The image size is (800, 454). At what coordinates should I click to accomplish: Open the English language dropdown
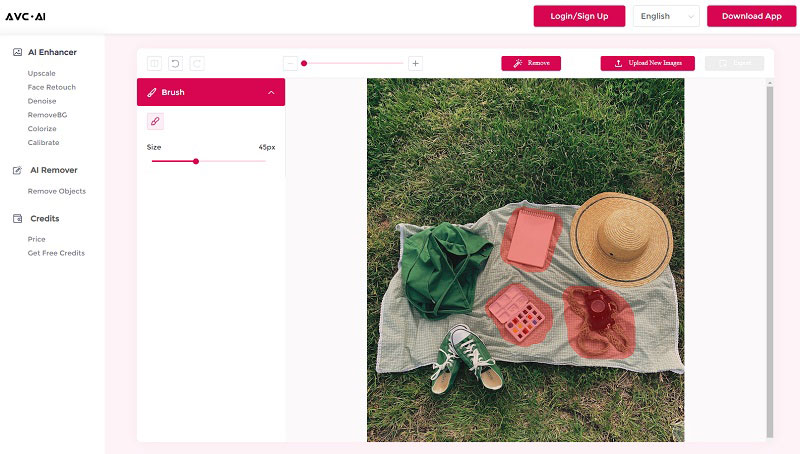pyautogui.click(x=666, y=16)
